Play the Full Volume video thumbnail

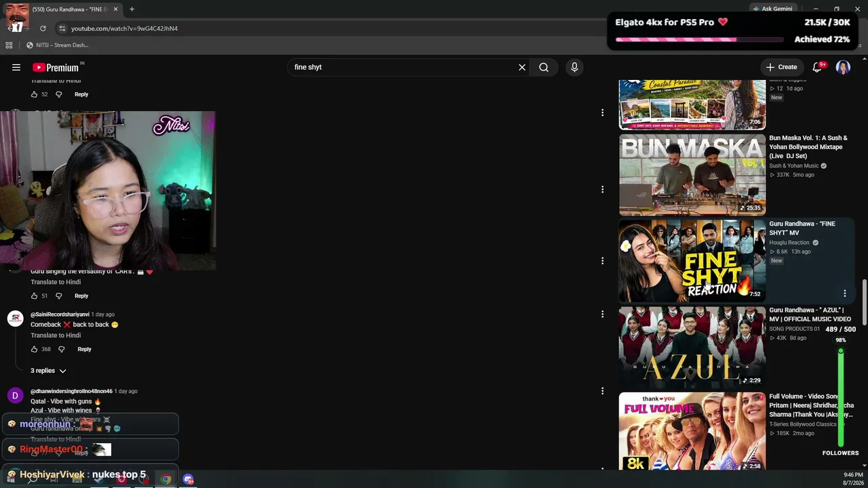[692, 431]
